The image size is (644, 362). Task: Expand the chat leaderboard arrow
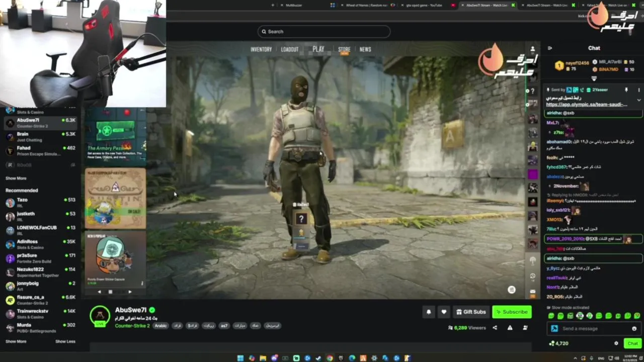[594, 79]
